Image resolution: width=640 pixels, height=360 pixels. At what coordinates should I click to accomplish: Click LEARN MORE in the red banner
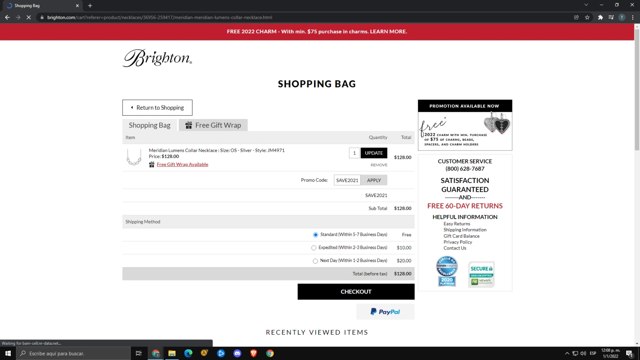click(x=388, y=31)
